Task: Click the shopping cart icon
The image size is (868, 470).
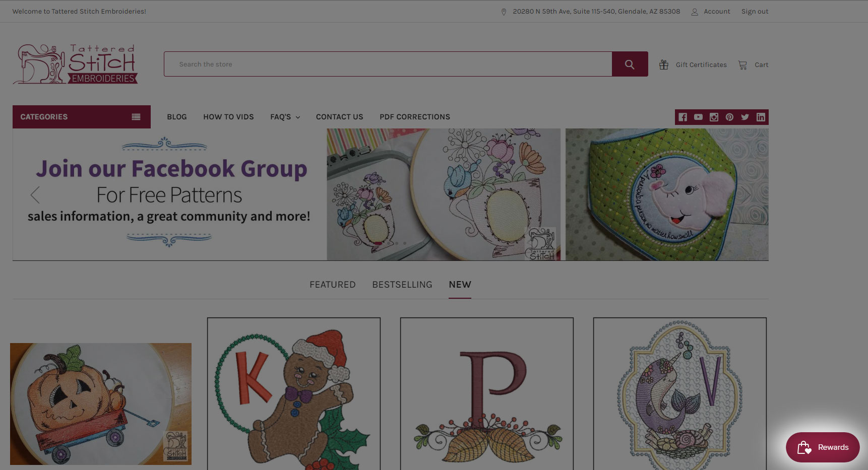Action: [x=742, y=64]
